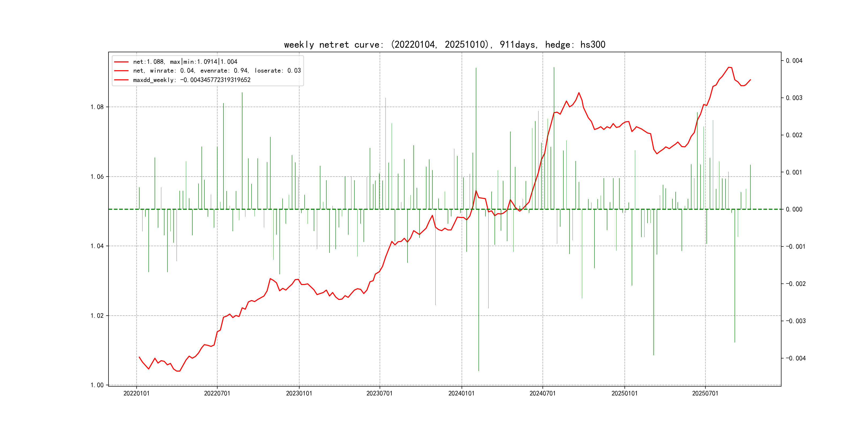Image resolution: width=868 pixels, height=434 pixels.
Task: Click the 20250701 x-axis label
Action: [705, 393]
